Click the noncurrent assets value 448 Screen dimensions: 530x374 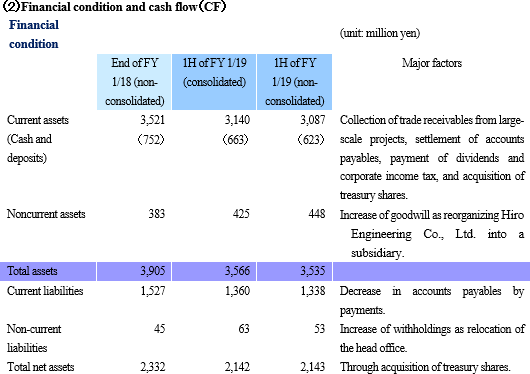(x=317, y=214)
